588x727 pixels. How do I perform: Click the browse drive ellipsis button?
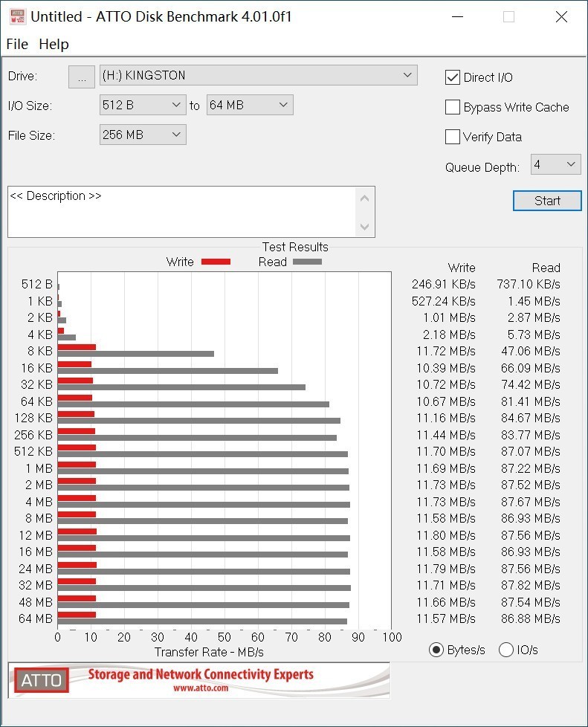point(82,77)
